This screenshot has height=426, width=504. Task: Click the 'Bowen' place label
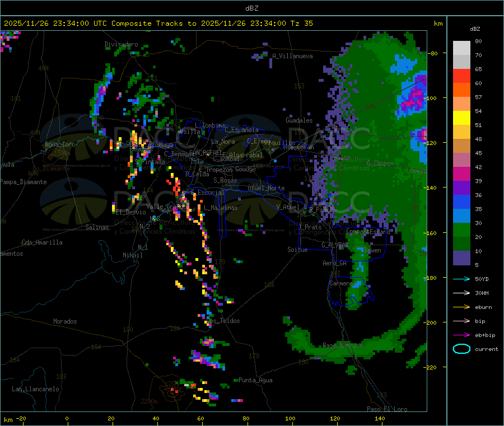tap(373, 250)
